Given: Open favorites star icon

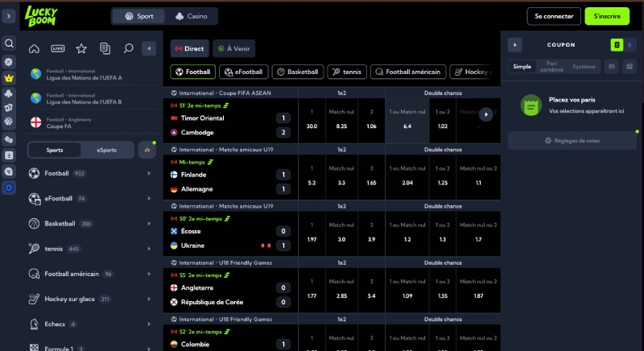Looking at the screenshot, I should click(x=81, y=48).
